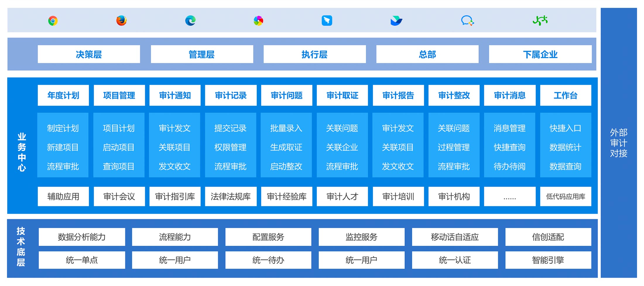Select the WeCom chat bubble icon
644x286 pixels.
click(467, 21)
